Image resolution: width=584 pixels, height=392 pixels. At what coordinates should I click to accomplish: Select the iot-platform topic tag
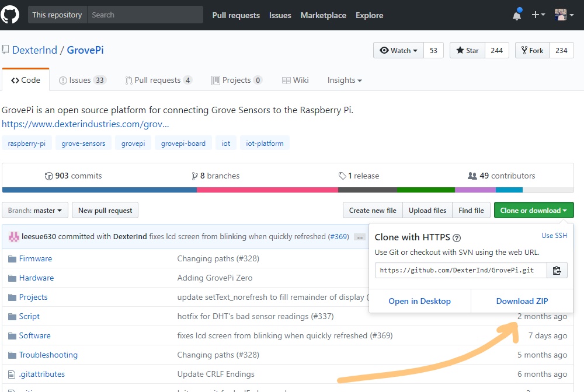pos(265,143)
